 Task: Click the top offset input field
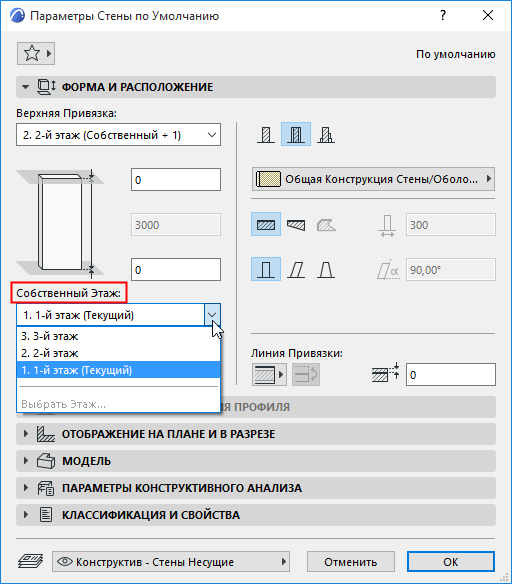pyautogui.click(x=176, y=180)
